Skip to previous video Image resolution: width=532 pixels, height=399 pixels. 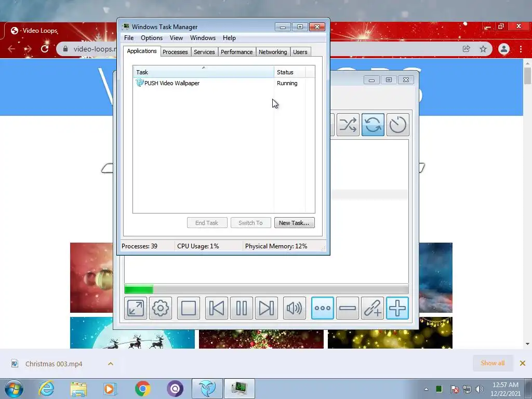point(217,308)
